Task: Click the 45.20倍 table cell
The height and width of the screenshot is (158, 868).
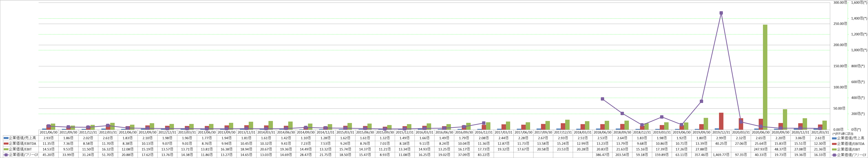Action: pyautogui.click(x=49, y=155)
